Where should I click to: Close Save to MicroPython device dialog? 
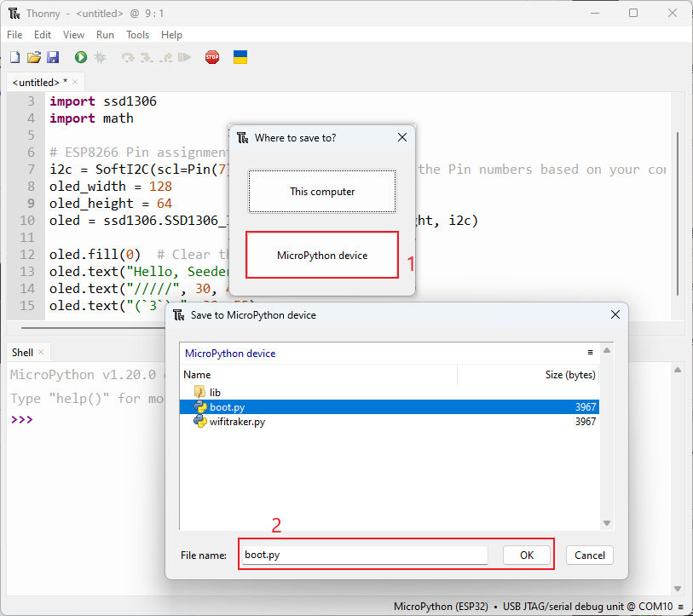615,314
